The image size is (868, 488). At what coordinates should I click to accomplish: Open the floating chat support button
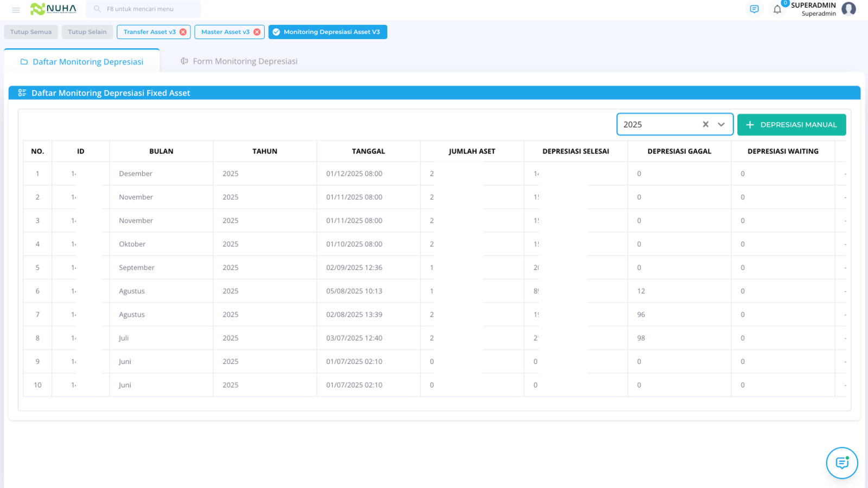842,463
